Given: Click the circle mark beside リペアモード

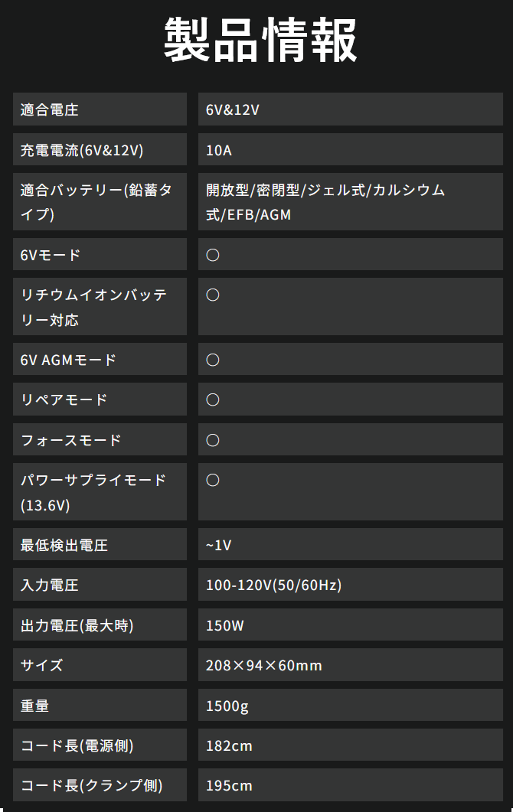Looking at the screenshot, I should tap(213, 399).
